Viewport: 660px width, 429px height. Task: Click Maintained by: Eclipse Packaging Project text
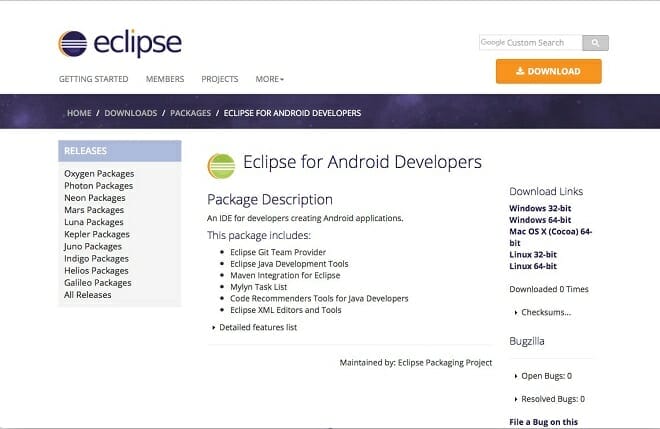(416, 362)
